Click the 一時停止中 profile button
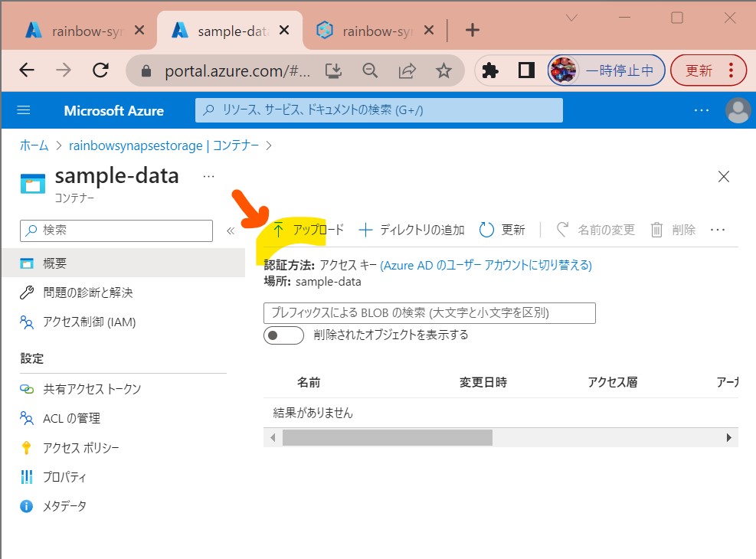This screenshot has width=756, height=559. click(606, 70)
